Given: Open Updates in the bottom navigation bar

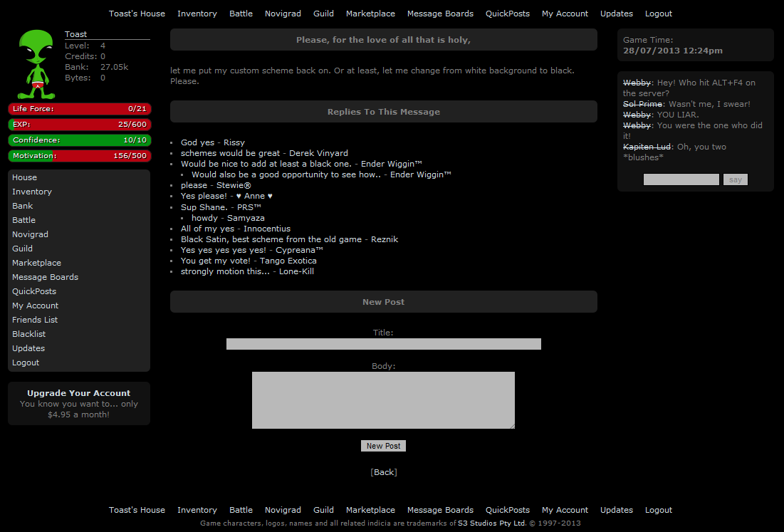Looking at the screenshot, I should click(x=616, y=510).
